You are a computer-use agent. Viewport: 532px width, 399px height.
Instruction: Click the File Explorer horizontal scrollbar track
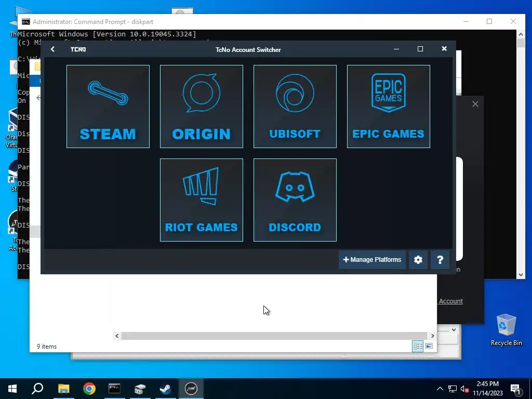pyautogui.click(x=274, y=336)
